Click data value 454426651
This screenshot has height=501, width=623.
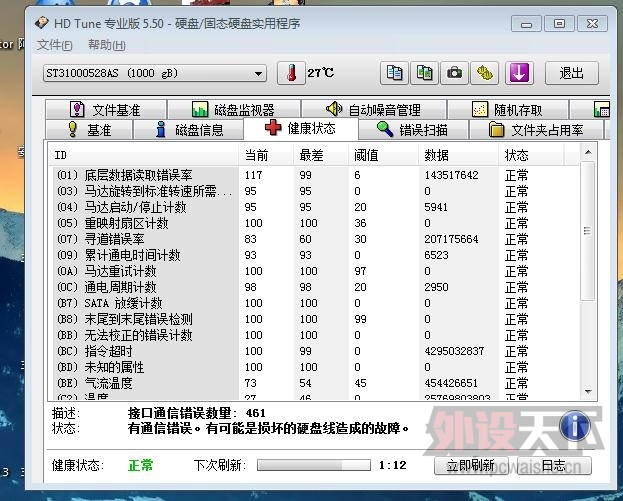(451, 383)
